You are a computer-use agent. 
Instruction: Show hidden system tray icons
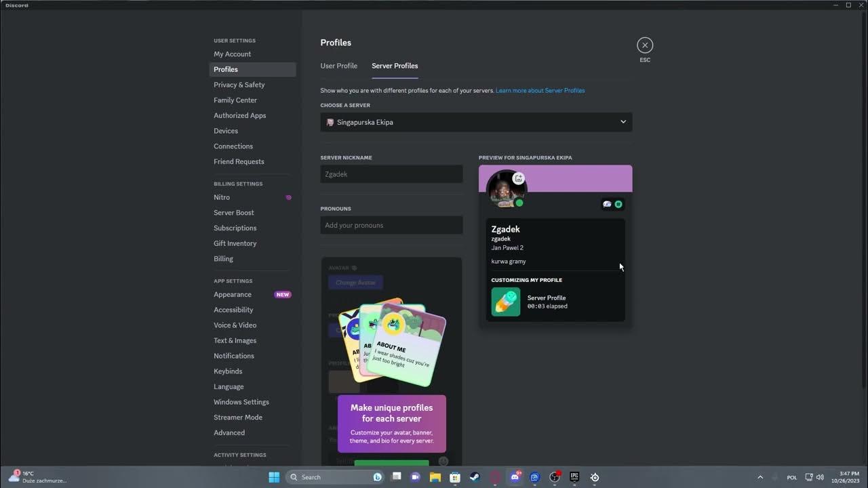(x=759, y=477)
